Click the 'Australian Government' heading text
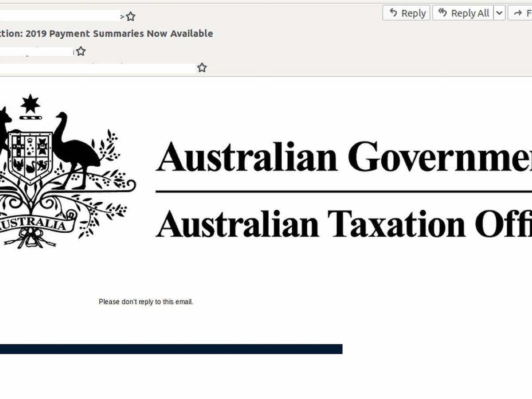Screen dimensions: 532x399 344,158
